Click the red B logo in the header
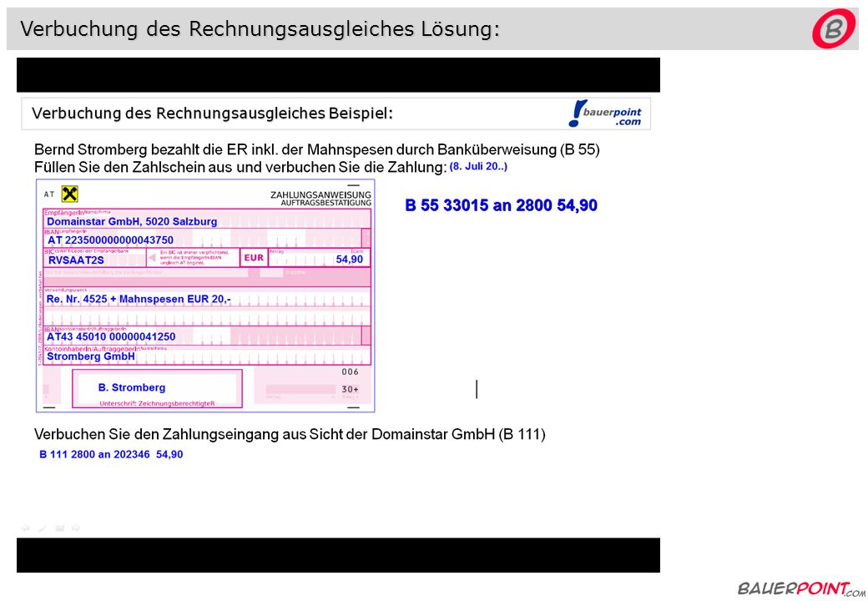 (833, 28)
